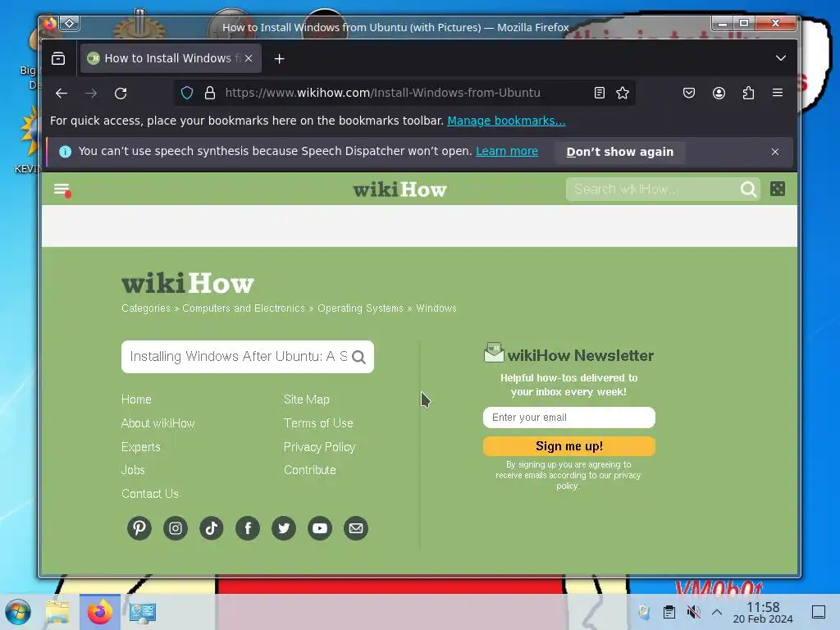Select the How to Install Windows tab

pyautogui.click(x=171, y=58)
